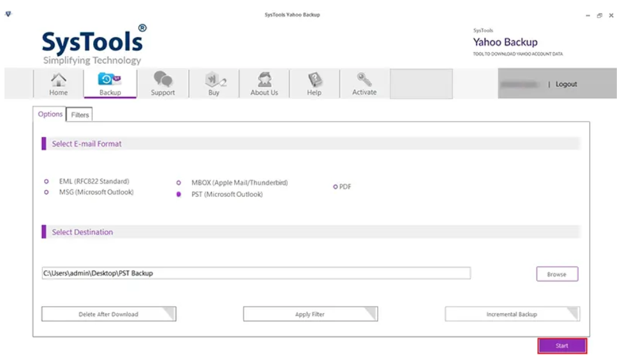The image size is (622, 364).
Task: Click the Yahoo Backup product title
Action: (x=505, y=42)
